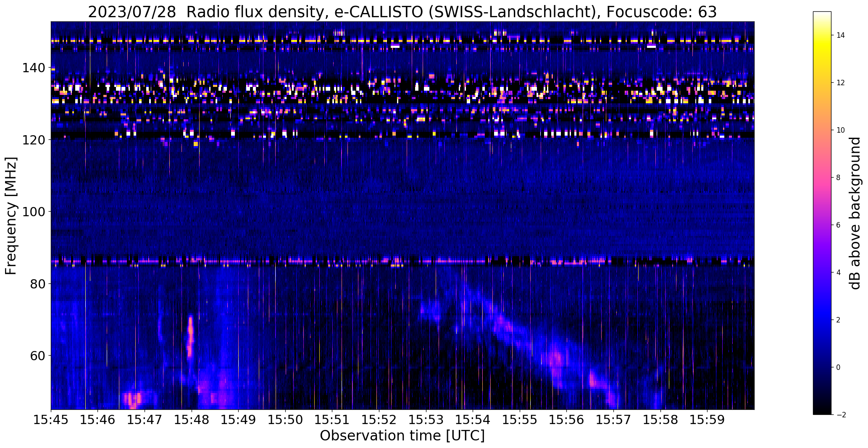This screenshot has height=448, width=868.
Task: Click the 15:49 time tick label
Action: tap(239, 420)
